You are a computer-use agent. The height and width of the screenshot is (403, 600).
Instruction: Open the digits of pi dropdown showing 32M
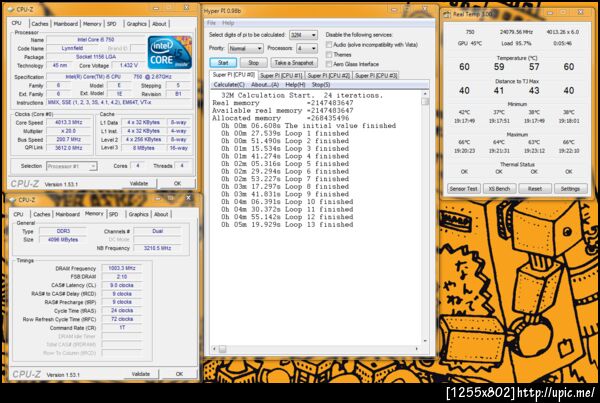click(x=303, y=35)
